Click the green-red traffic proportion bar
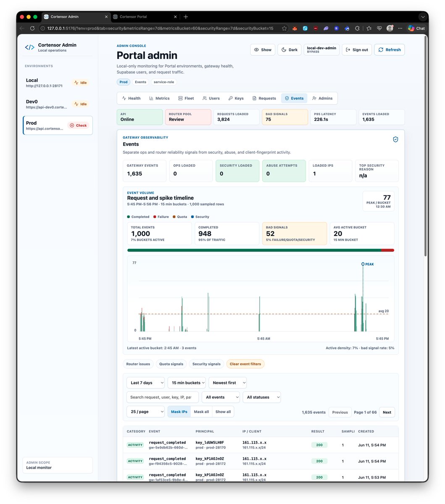445x504 pixels. pyautogui.click(x=261, y=250)
